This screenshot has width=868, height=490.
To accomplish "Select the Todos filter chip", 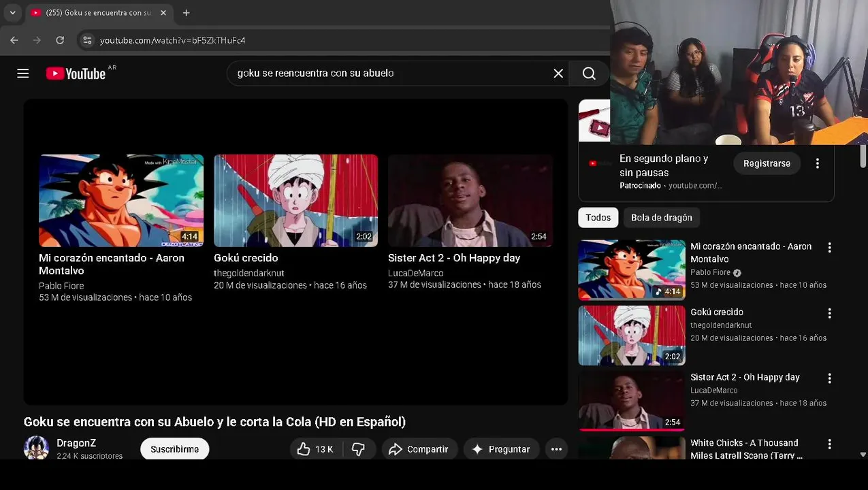I will [598, 218].
